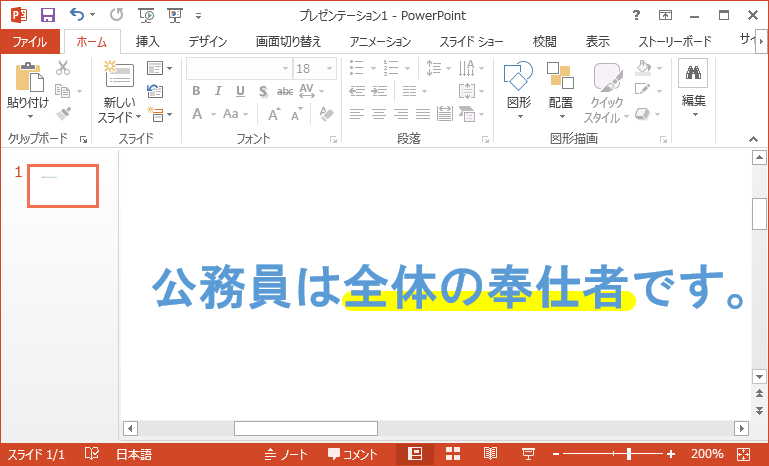This screenshot has width=769, height=466.
Task: Align text right in paragraph group
Action: (401, 114)
